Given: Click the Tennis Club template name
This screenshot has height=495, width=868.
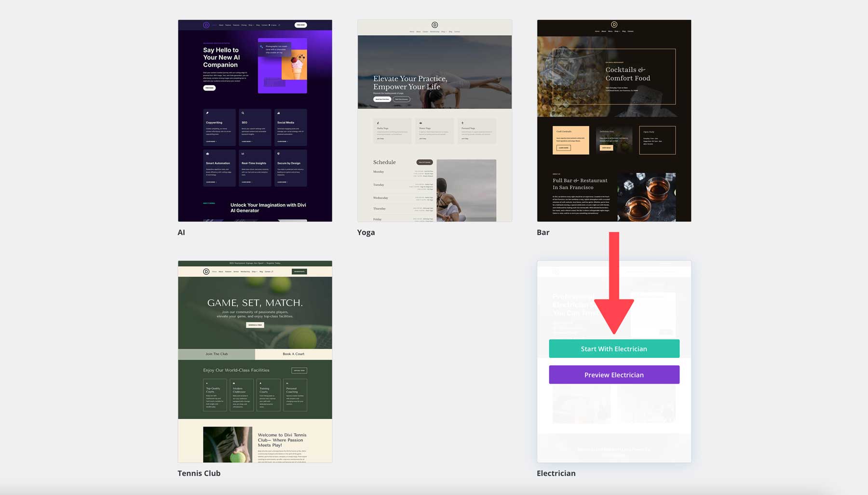Looking at the screenshot, I should [x=199, y=473].
